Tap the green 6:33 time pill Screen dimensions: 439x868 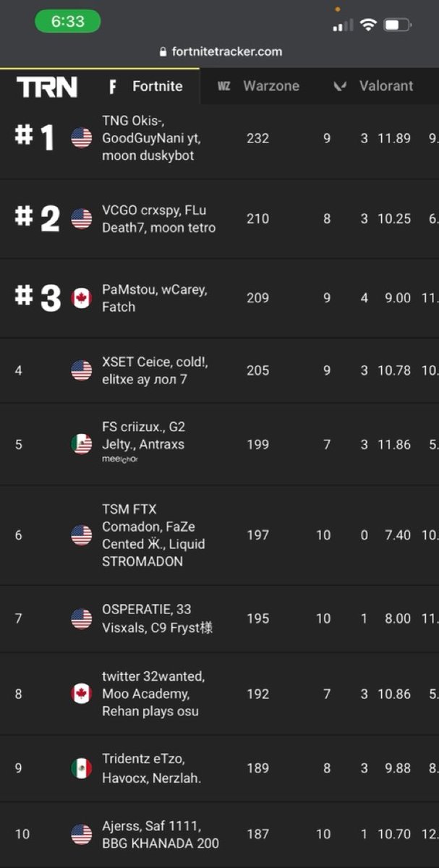point(67,22)
